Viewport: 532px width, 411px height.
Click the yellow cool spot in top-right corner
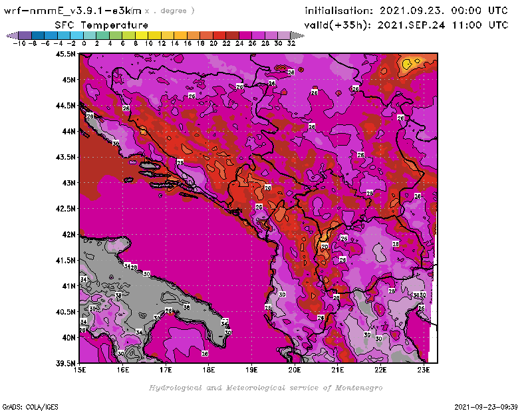[x=407, y=64]
